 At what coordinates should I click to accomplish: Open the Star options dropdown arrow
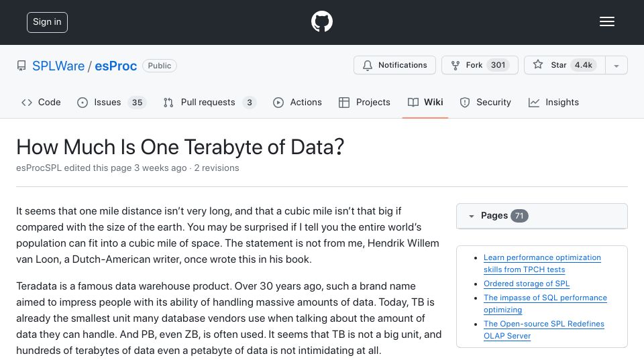click(616, 65)
